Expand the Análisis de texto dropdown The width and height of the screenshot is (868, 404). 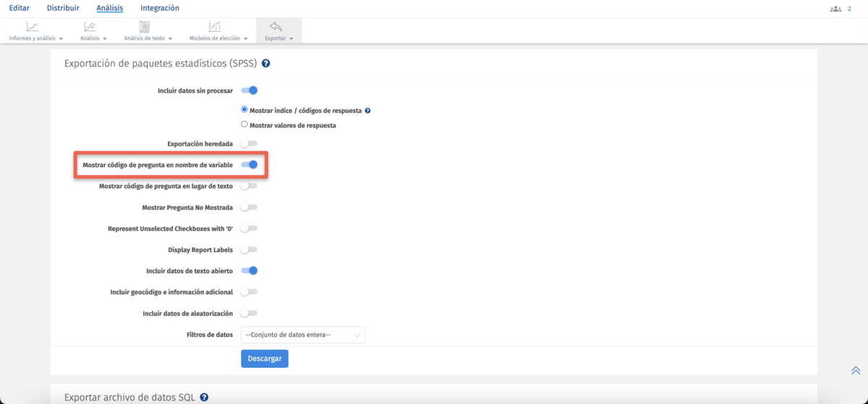point(148,38)
